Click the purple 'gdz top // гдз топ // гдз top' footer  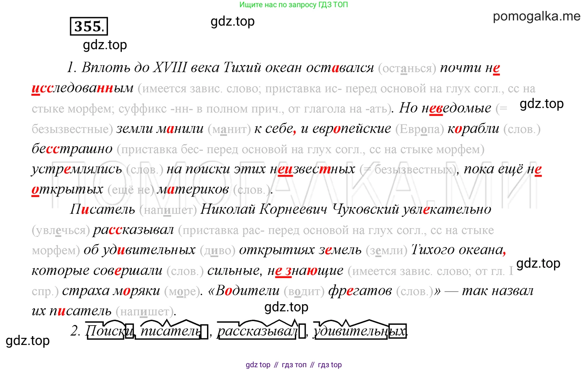pos(294,365)
